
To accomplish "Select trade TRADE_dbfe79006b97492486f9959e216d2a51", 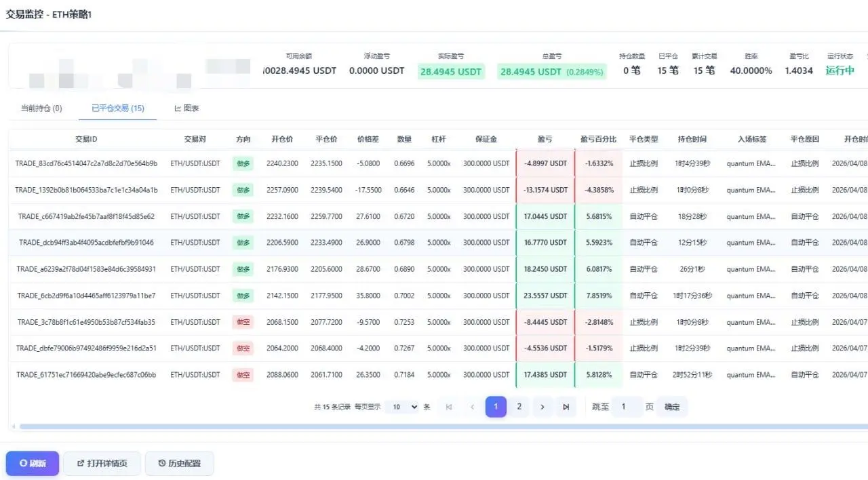I will click(x=86, y=348).
